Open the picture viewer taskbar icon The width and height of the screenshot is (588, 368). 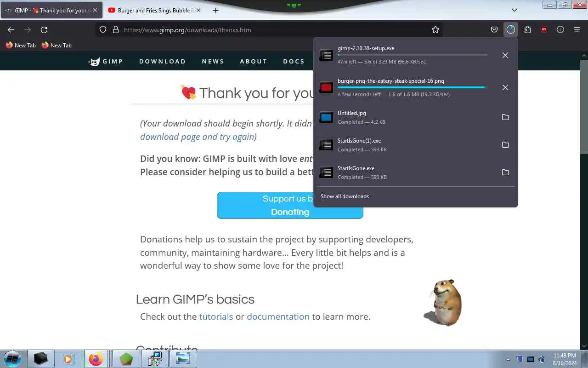[x=183, y=359]
